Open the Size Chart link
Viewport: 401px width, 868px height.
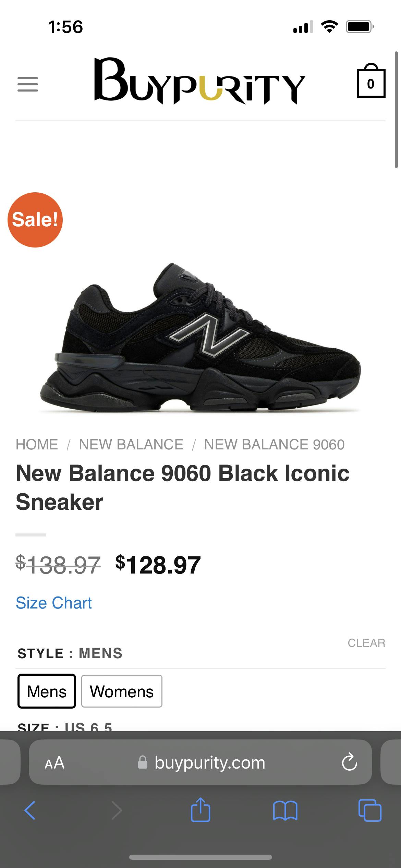[54, 603]
